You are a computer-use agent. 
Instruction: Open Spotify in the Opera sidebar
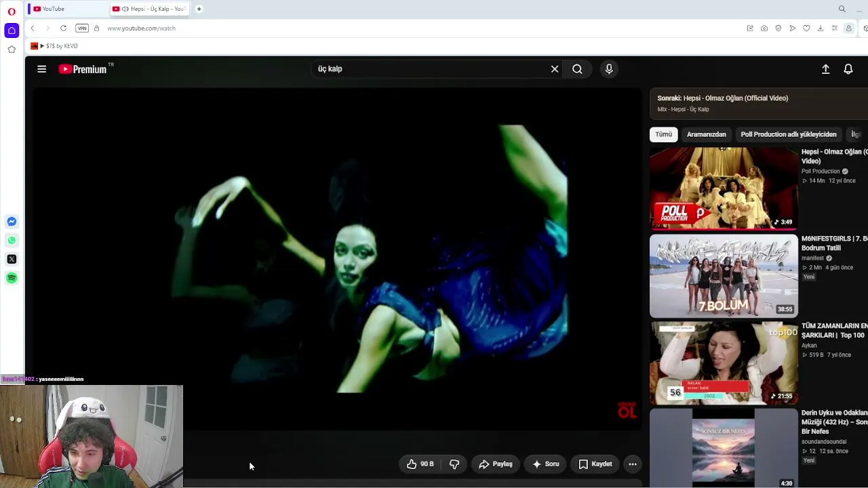12,278
